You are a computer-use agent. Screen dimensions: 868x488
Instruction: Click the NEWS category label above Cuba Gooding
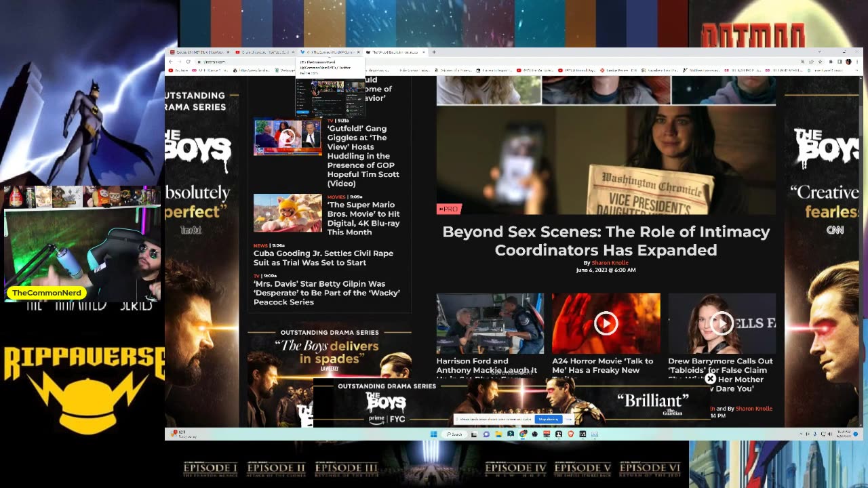pyautogui.click(x=260, y=245)
